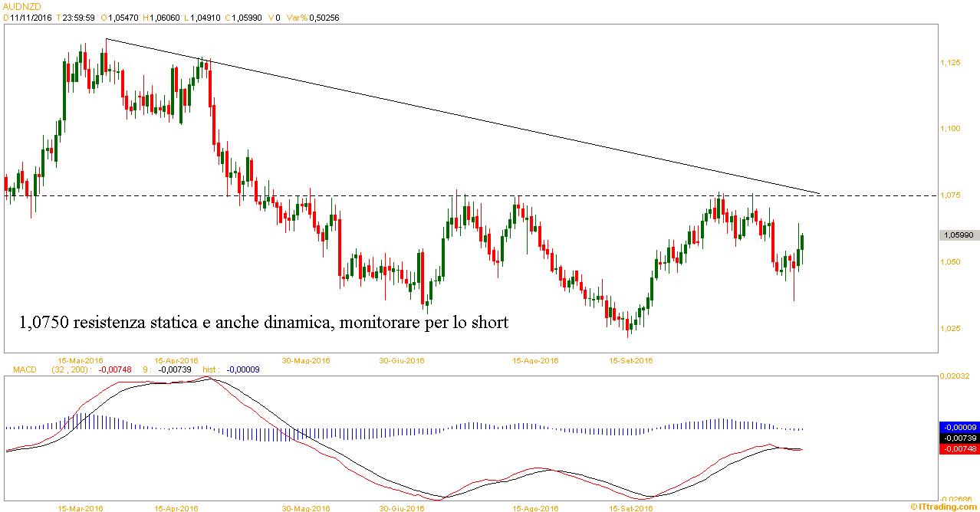This screenshot has width=980, height=512.
Task: Click the 15-Ago-2016 date label under price chart
Action: (x=535, y=359)
